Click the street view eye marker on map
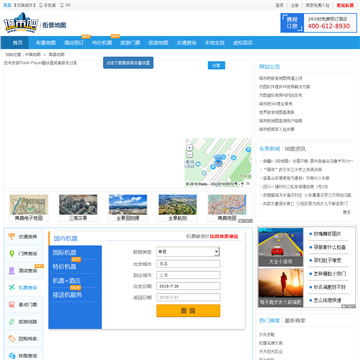360x360 pixels. (x=218, y=162)
